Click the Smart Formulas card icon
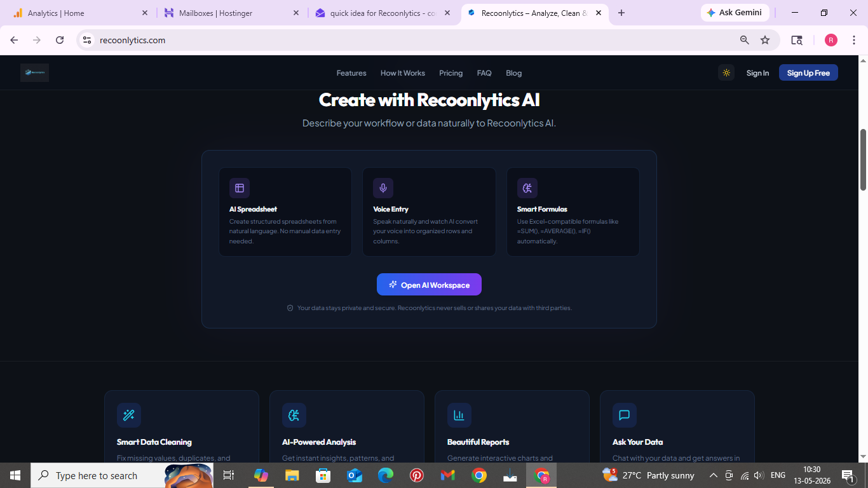This screenshot has height=488, width=868. [527, 188]
